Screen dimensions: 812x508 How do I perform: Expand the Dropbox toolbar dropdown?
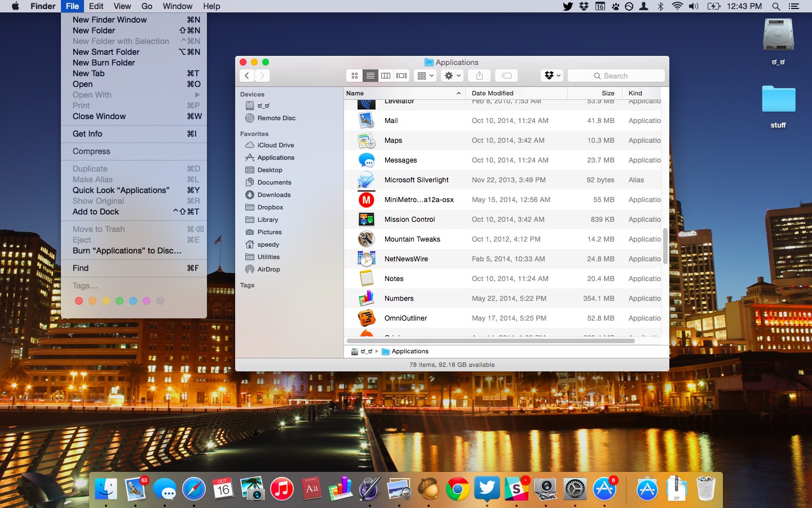[x=551, y=76]
